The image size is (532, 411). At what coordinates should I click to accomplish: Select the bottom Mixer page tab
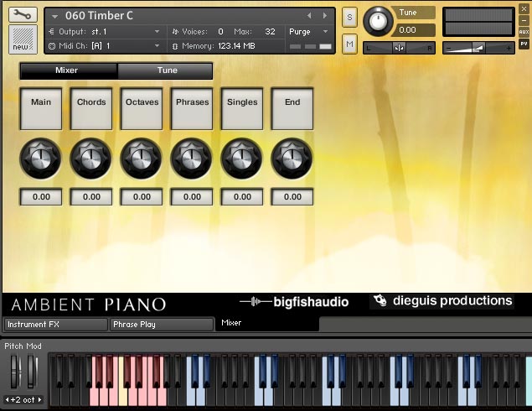(267, 324)
